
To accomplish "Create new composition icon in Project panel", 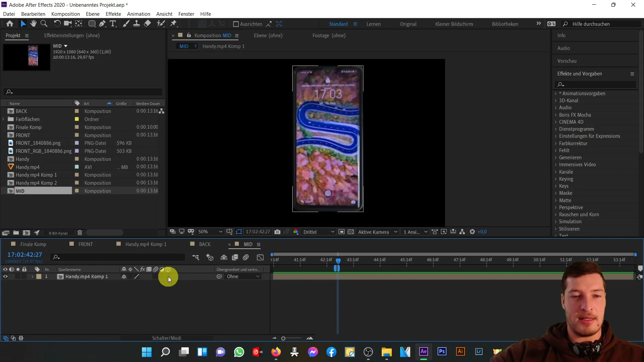I will click(x=26, y=233).
